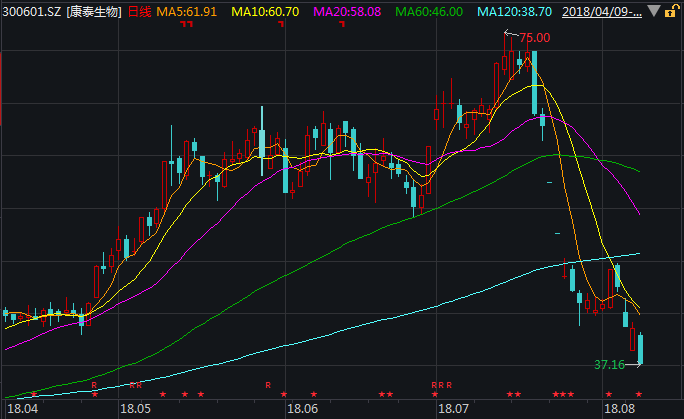Open the 2018/04/09 date range link

(602, 12)
